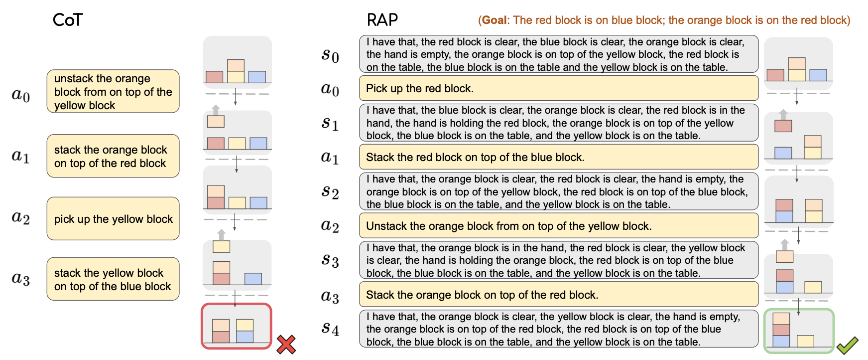Select the 'Pick up the red block.' action box
868x360 pixels.
click(559, 88)
